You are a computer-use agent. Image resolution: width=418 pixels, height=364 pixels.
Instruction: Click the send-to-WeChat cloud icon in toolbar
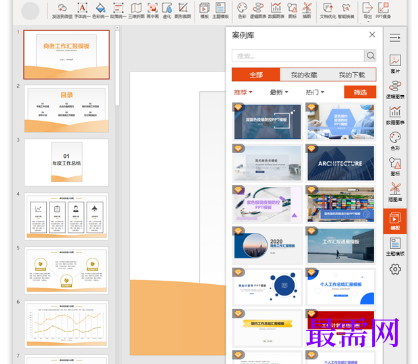pyautogui.click(x=62, y=8)
